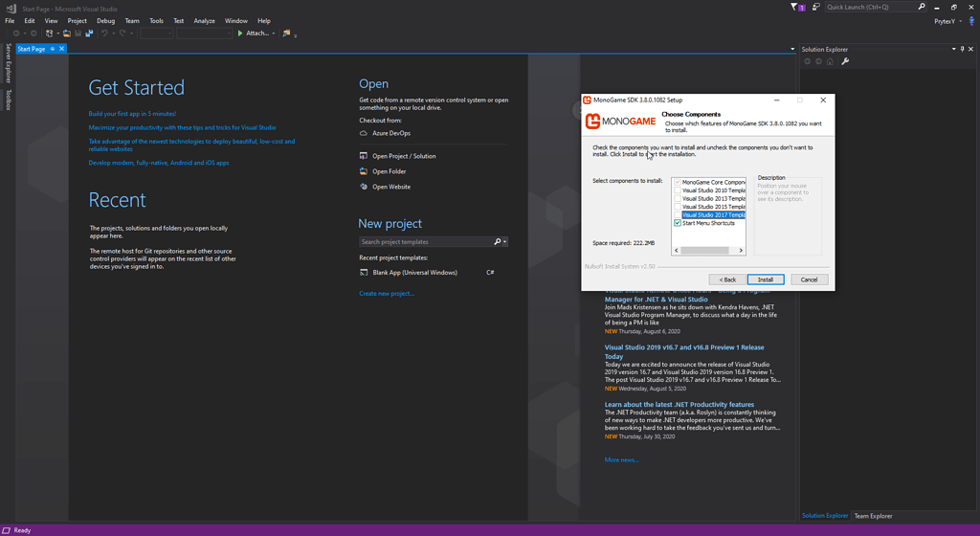The width and height of the screenshot is (980, 536).
Task: Click Open Project / Solution link
Action: pos(404,156)
